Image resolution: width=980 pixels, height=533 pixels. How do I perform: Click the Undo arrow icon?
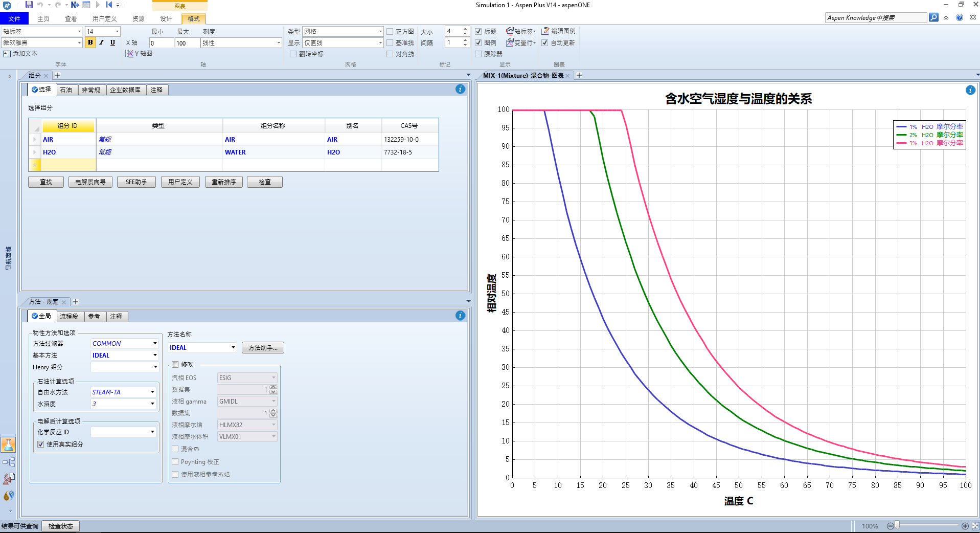click(40, 5)
